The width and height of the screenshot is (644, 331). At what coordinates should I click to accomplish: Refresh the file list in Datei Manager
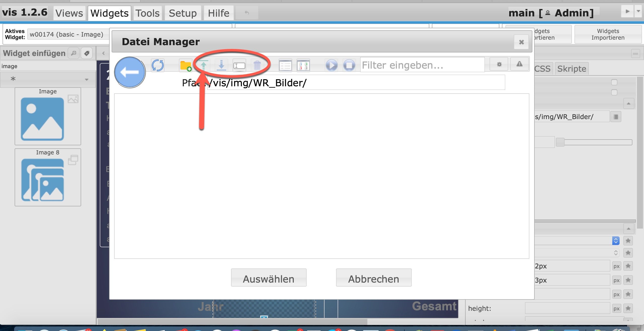coord(158,65)
